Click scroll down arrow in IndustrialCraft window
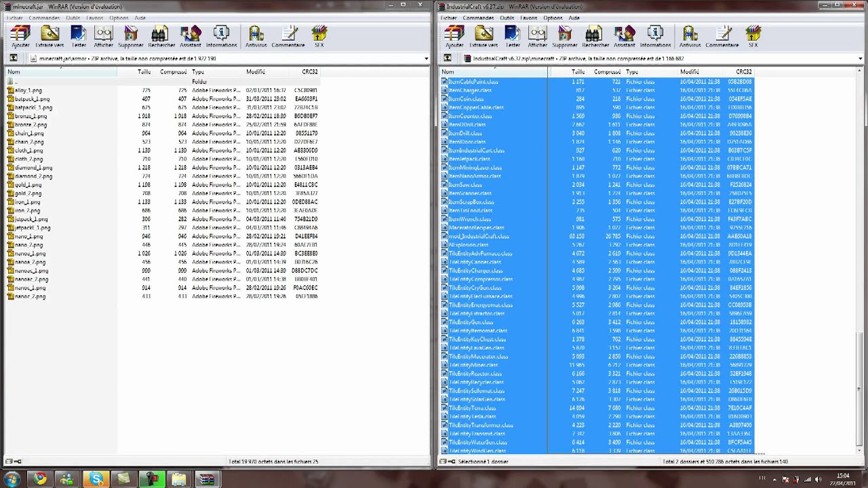This screenshot has height=488, width=868. pyautogui.click(x=860, y=450)
